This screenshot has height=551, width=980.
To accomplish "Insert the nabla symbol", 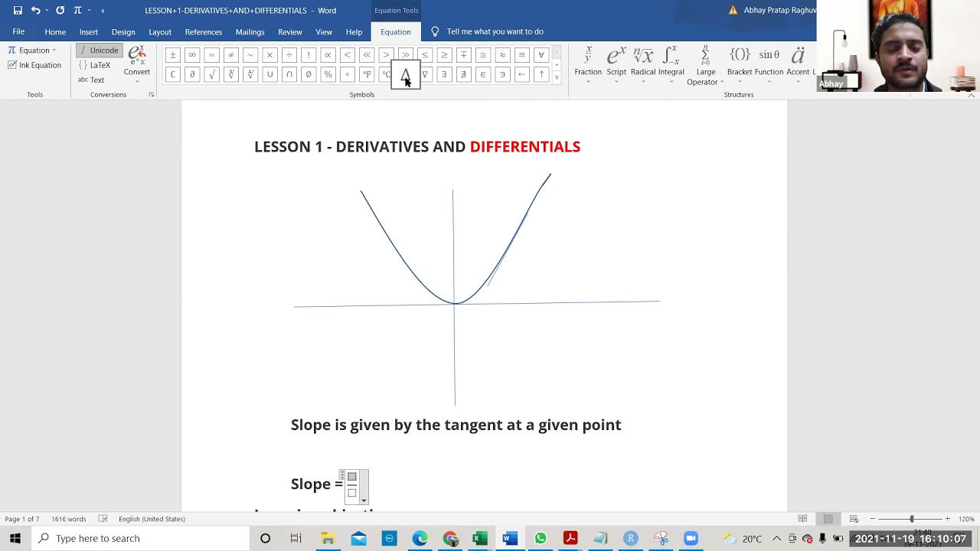I will coord(425,74).
